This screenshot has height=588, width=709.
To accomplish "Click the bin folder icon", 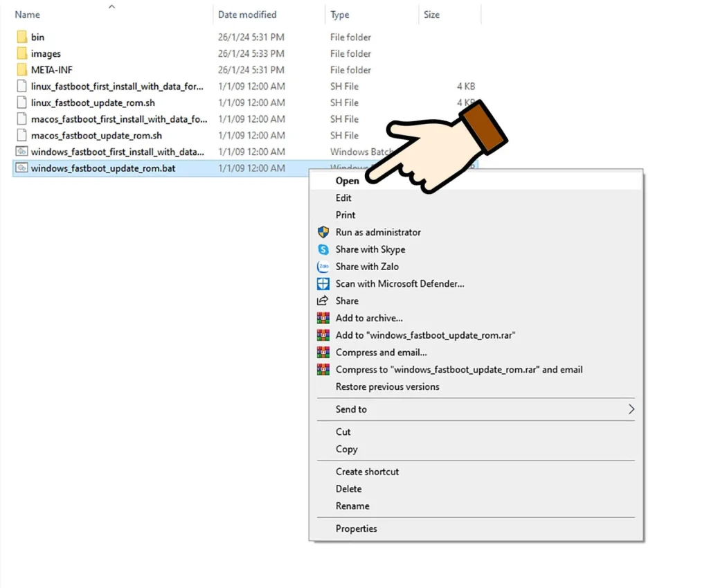I will click(x=21, y=37).
